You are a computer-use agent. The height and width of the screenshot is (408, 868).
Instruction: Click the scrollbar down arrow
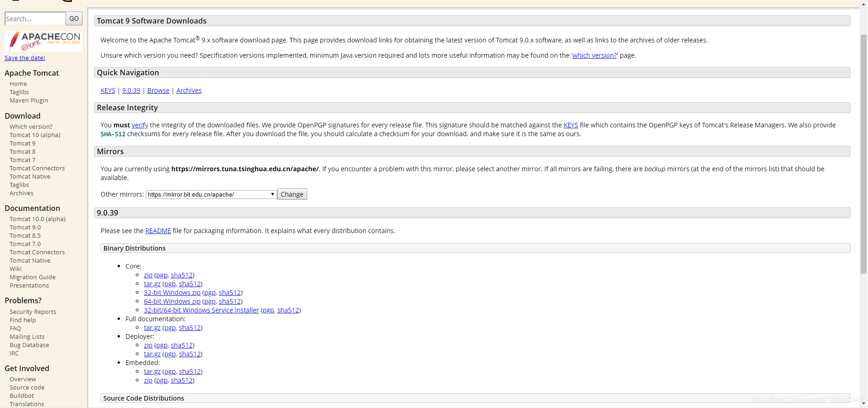[863, 403]
